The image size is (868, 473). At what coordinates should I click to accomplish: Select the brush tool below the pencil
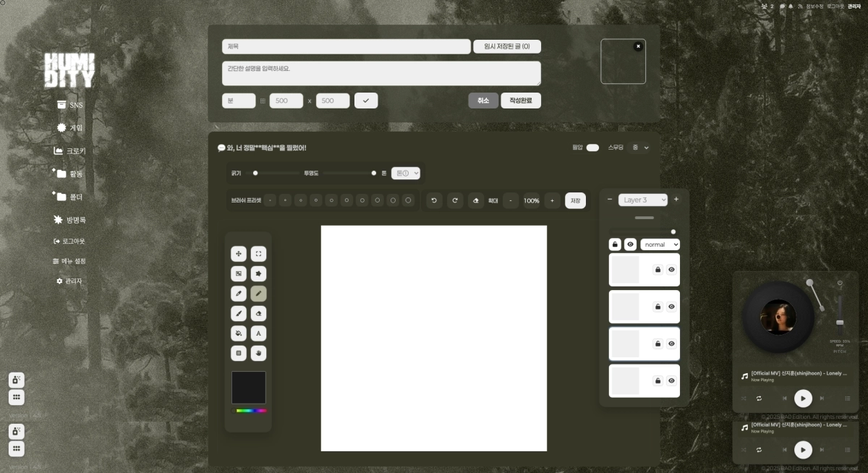point(239,313)
